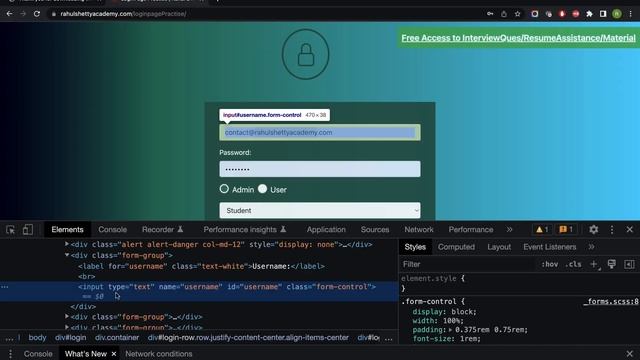Select the Admin radio button
Image resolution: width=640 pixels, height=360 pixels.
point(224,189)
